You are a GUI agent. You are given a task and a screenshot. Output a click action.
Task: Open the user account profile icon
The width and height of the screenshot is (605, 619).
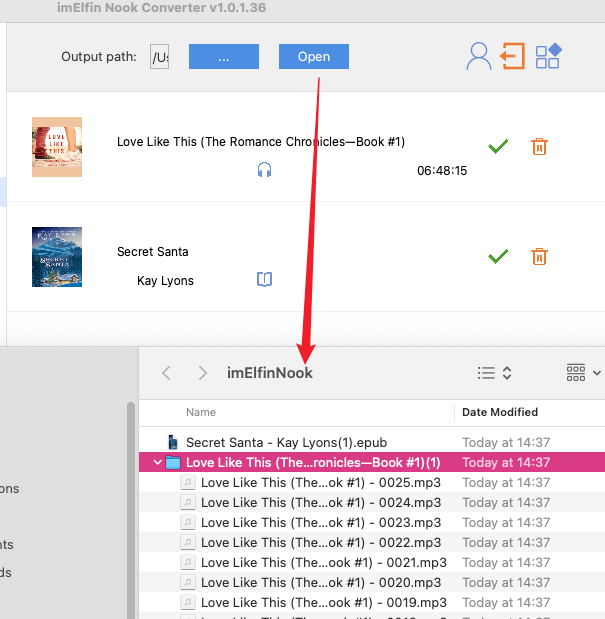click(479, 56)
